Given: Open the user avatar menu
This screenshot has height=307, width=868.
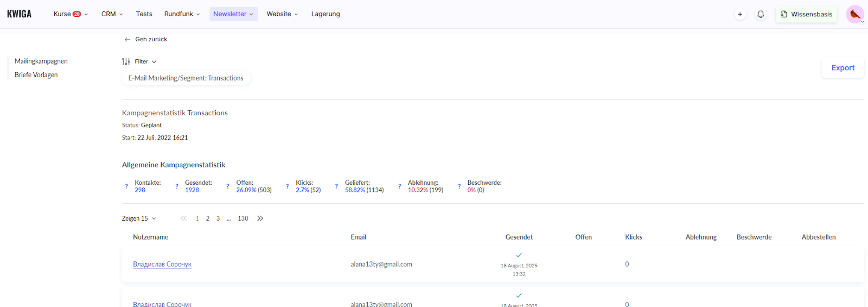Looking at the screenshot, I should tap(855, 14).
